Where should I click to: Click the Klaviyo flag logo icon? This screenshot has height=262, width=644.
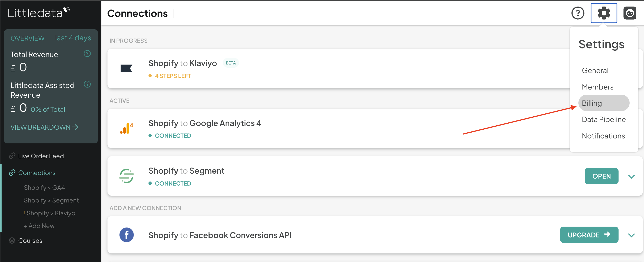(x=126, y=68)
